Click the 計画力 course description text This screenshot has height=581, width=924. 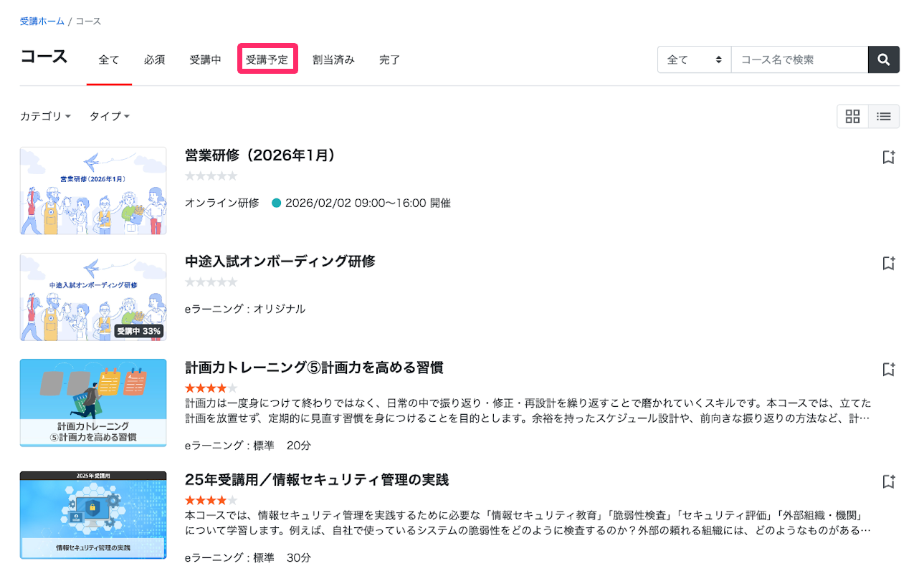click(x=528, y=410)
